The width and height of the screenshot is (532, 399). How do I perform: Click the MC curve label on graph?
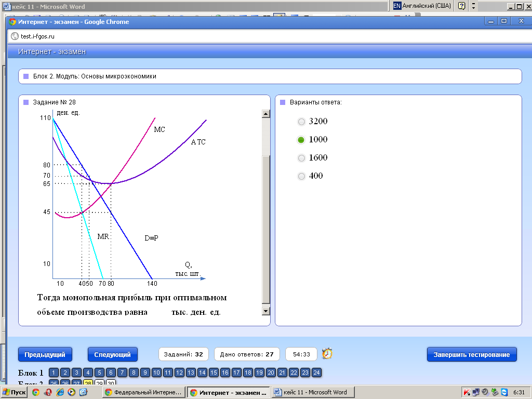159,129
